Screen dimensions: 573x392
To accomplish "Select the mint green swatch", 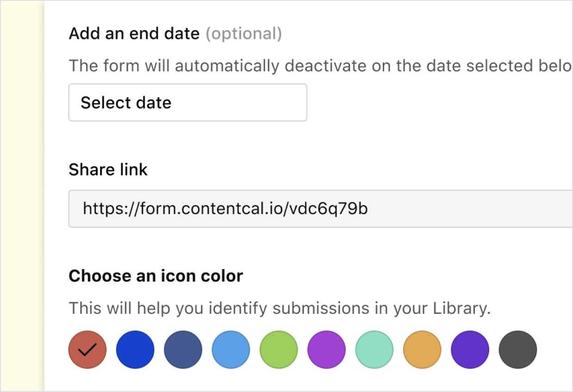I will tap(374, 349).
